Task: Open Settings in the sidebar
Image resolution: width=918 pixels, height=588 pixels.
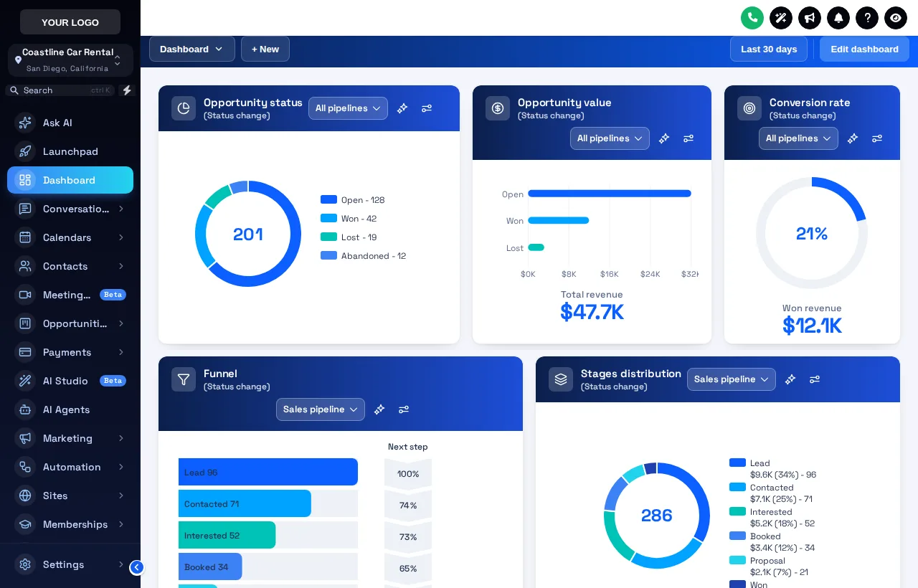Action: (70, 564)
